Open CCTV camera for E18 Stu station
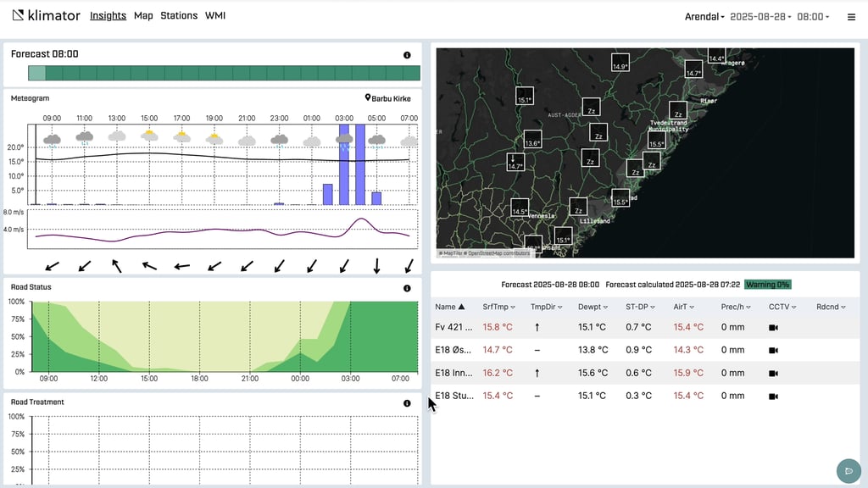The width and height of the screenshot is (868, 488). click(773, 396)
